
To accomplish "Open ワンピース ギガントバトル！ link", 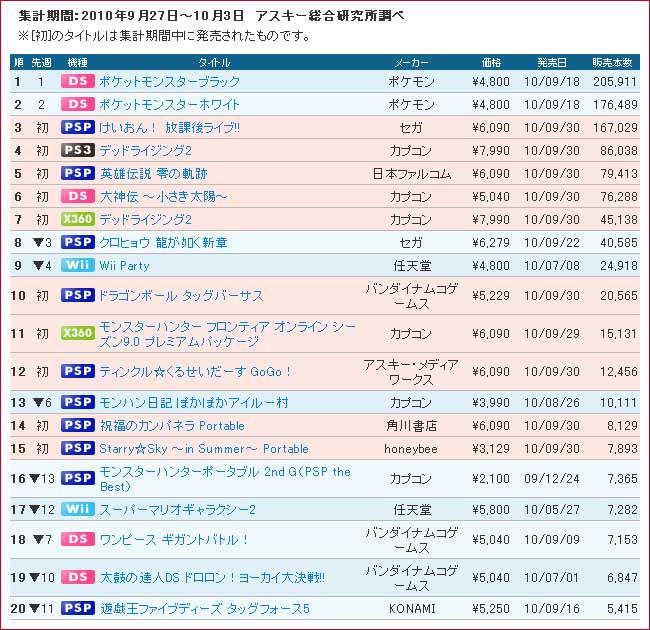I will tap(174, 540).
